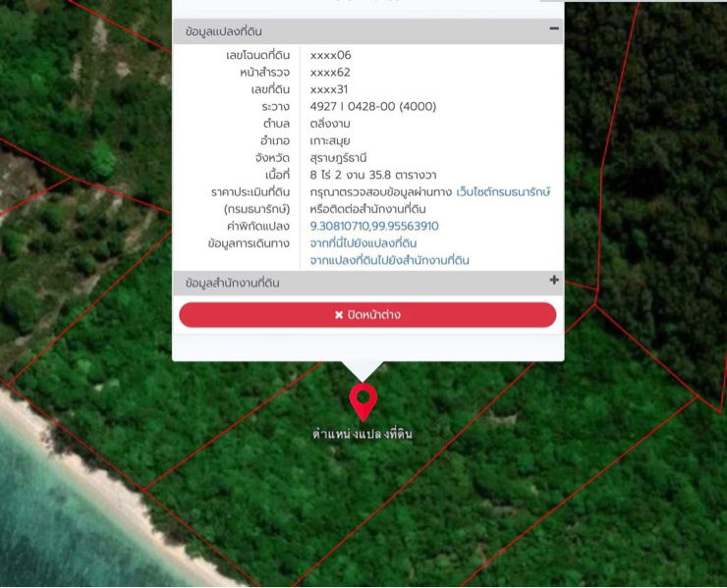Open route link จากแปลงที่ดินไปยังสำนักงานที่ดิน
The image size is (727, 588).
point(389,260)
